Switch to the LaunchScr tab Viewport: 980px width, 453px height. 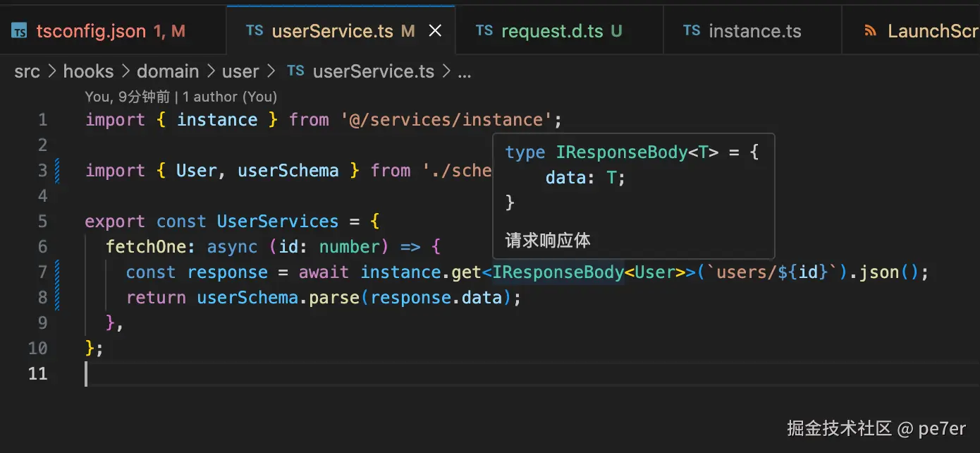pos(911,31)
